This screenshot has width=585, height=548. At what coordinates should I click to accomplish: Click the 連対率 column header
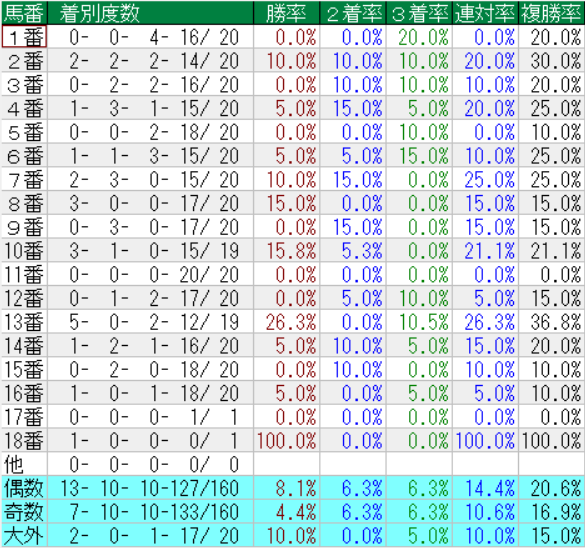[x=485, y=13]
